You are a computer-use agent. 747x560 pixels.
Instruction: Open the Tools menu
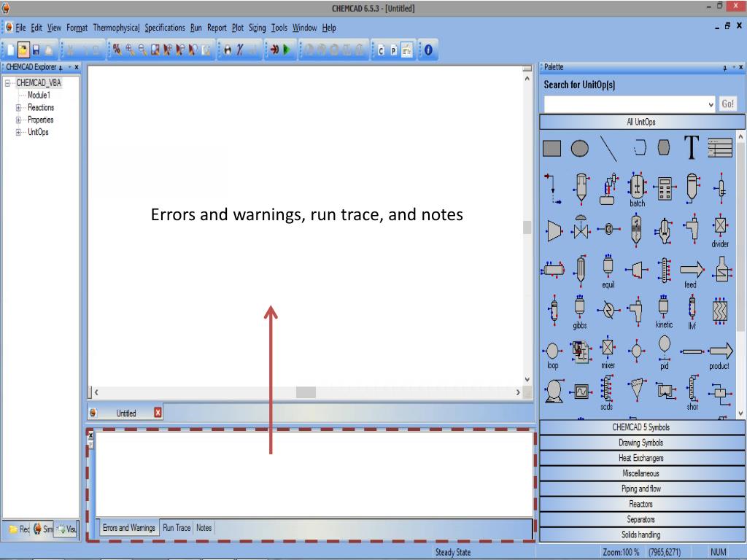coord(279,28)
